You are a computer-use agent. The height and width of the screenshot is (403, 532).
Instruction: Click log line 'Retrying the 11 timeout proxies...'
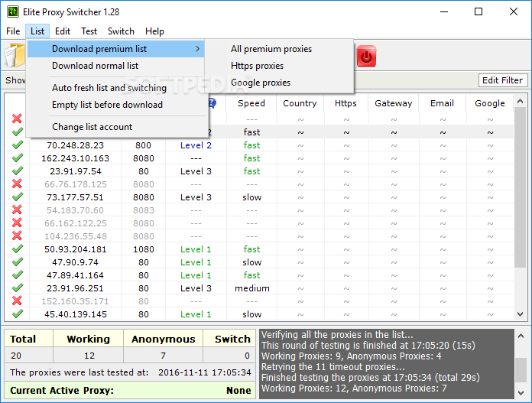[332, 366]
